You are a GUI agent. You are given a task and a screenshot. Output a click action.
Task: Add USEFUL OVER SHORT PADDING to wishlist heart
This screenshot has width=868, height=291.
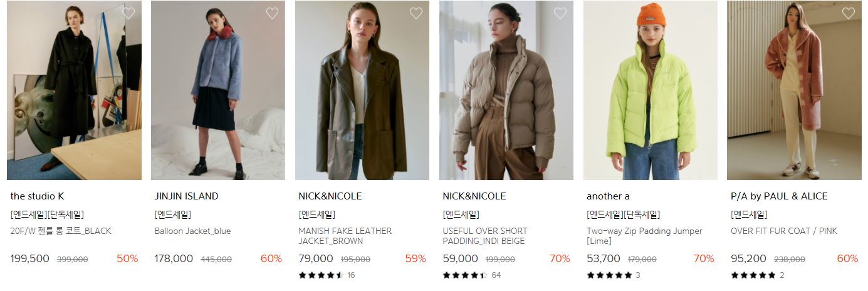point(560,13)
